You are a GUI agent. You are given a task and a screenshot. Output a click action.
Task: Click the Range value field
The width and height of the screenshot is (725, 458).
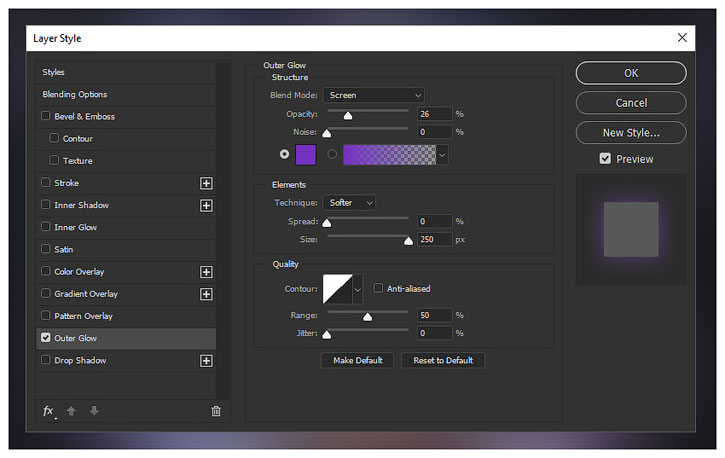pyautogui.click(x=435, y=315)
